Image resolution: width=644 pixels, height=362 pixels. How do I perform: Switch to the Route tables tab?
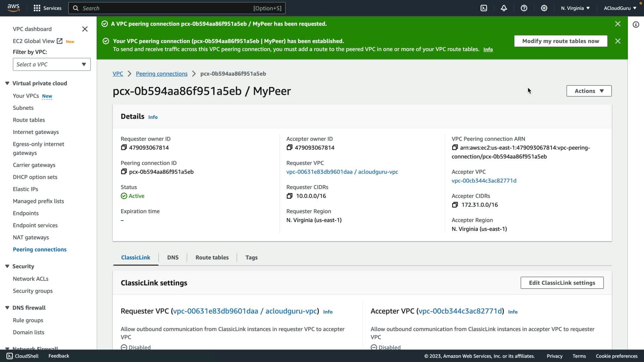click(x=212, y=257)
